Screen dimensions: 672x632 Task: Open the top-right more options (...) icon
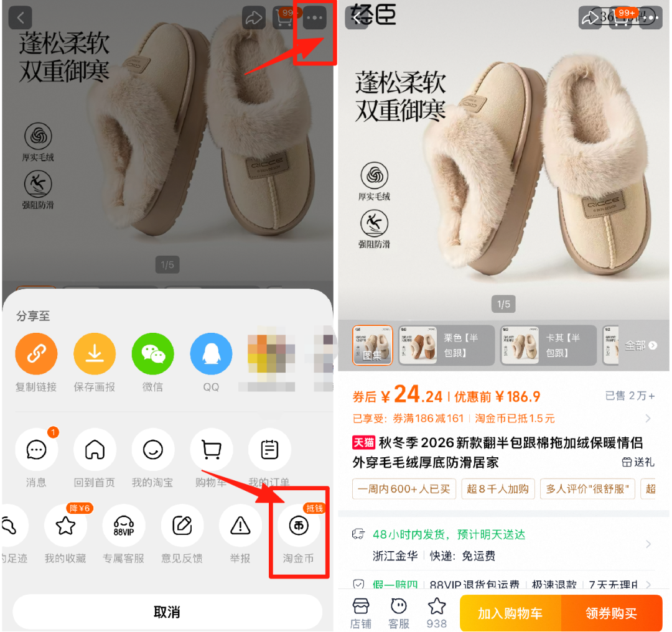[314, 17]
